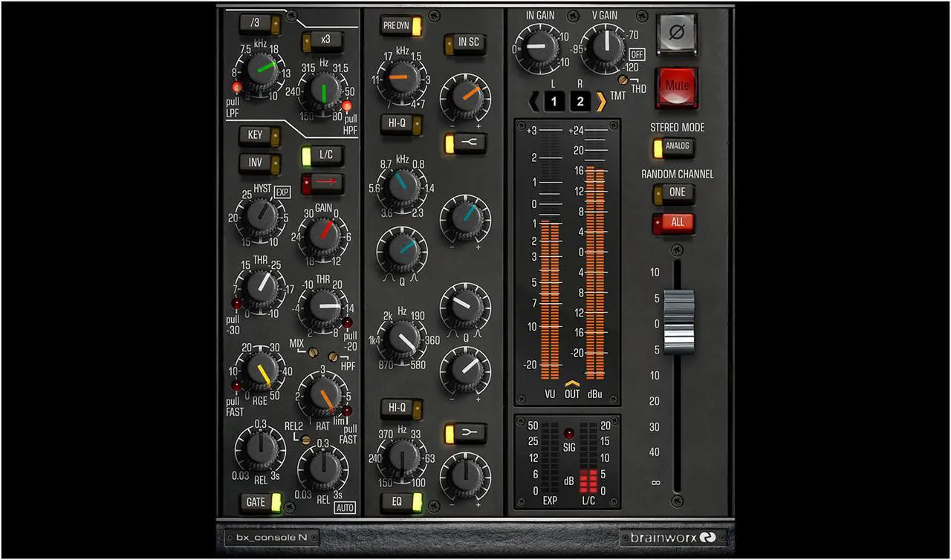This screenshot has height=560, width=951.
Task: Click the dBu meter display
Action: pyautogui.click(x=595, y=253)
